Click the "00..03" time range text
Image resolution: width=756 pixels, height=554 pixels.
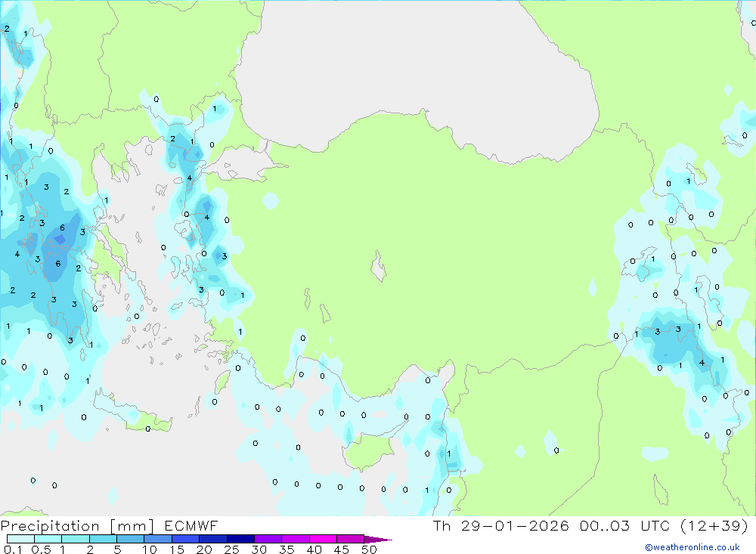click(x=605, y=526)
